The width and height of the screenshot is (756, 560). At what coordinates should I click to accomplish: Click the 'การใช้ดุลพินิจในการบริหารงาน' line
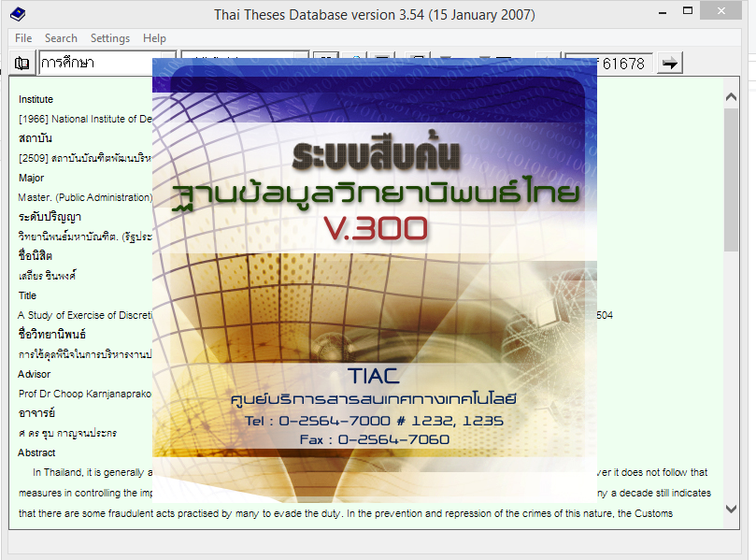85,354
